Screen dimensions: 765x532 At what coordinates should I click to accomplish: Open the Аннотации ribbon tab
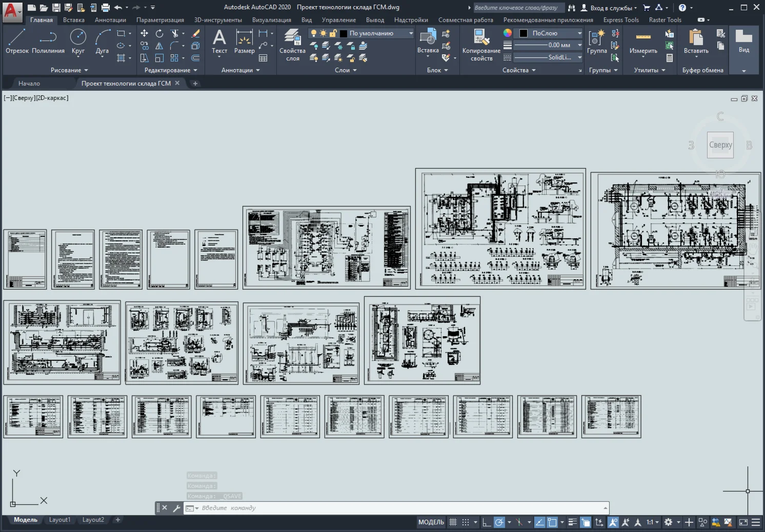[110, 20]
